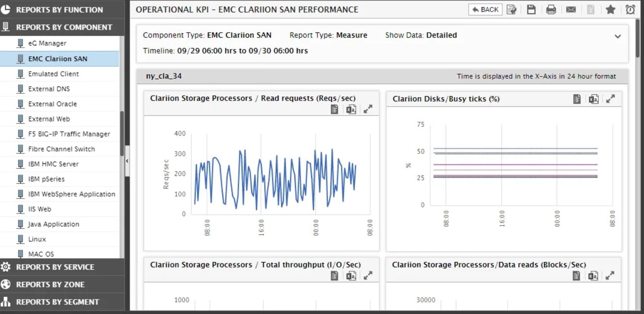
Task: Click the greyed-out document icon in top toolbar
Action: pyautogui.click(x=591, y=9)
